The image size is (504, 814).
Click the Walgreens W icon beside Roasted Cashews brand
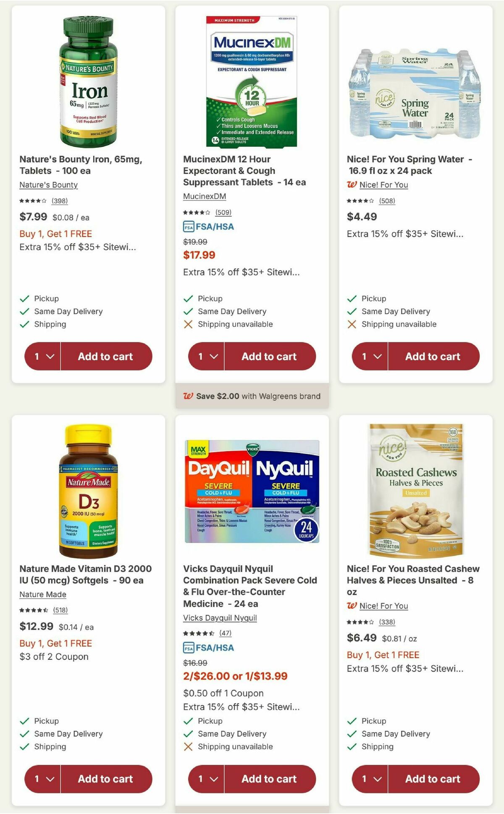pos(352,606)
